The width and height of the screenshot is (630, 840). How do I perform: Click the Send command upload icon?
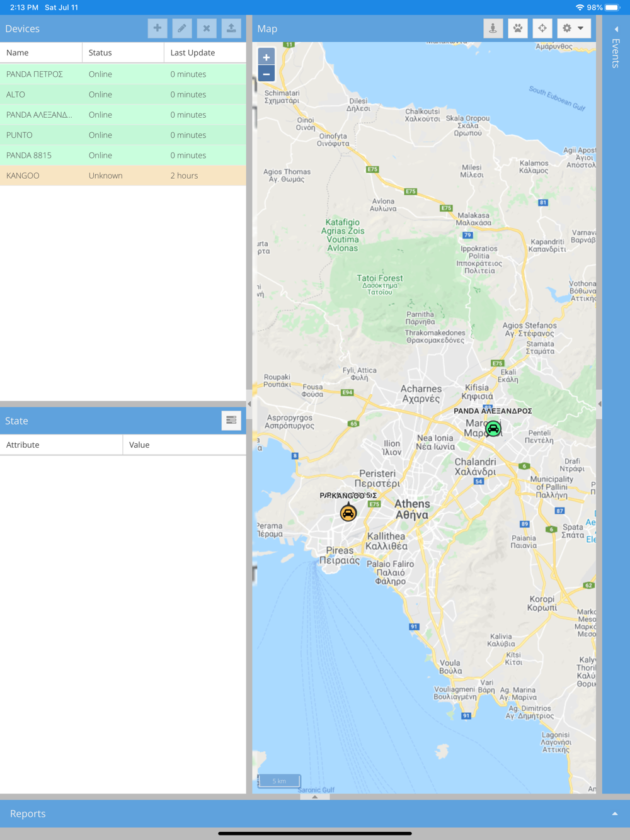point(231,28)
